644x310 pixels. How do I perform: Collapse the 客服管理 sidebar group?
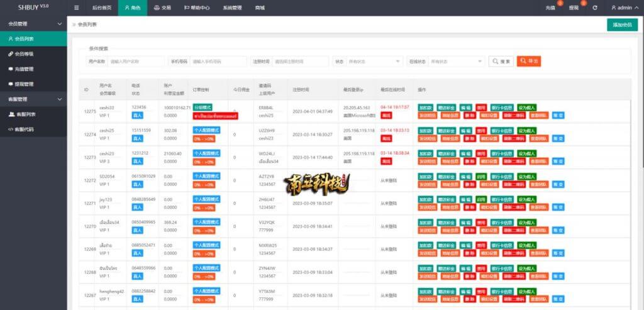(x=60, y=99)
